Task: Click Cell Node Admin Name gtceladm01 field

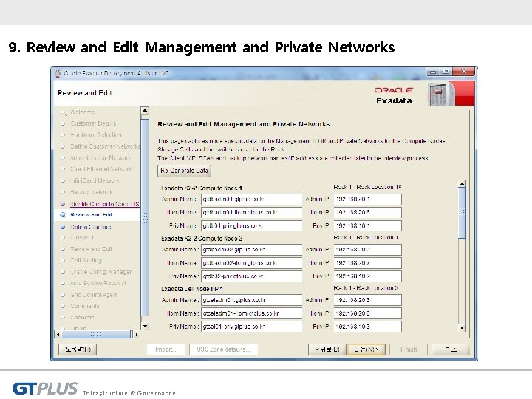Action: click(251, 300)
